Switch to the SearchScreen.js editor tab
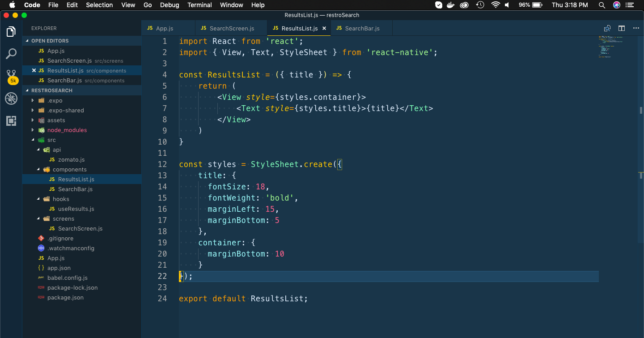This screenshot has height=338, width=644. [231, 28]
